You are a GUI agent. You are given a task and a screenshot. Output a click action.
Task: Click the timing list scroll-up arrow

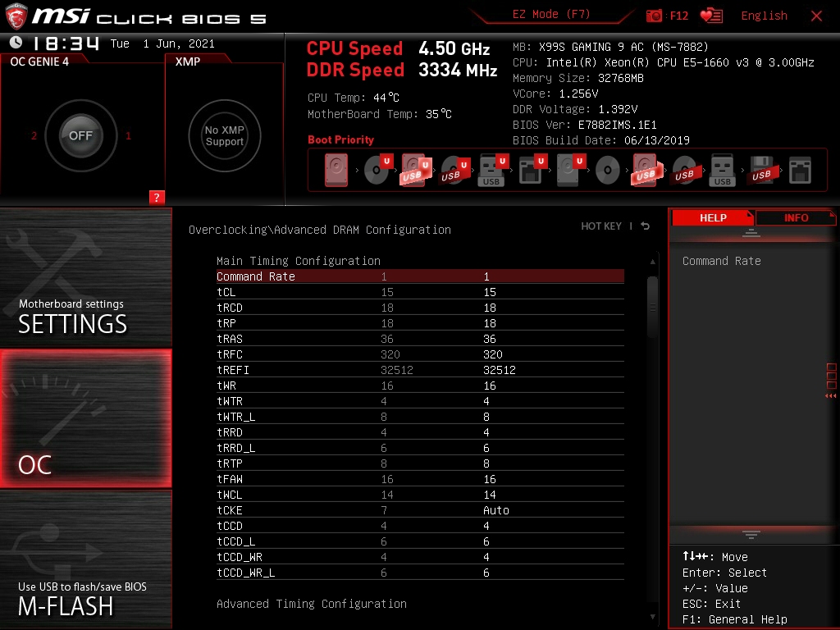pos(652,262)
